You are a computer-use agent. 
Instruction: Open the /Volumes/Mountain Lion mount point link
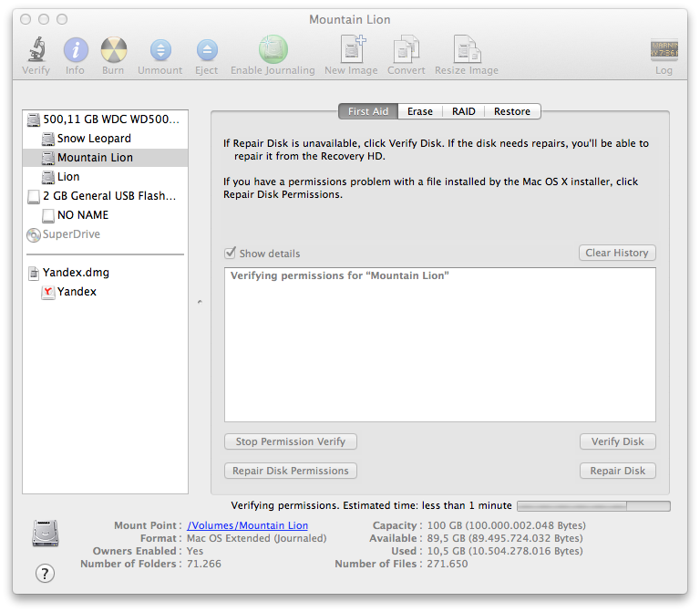pos(247,525)
